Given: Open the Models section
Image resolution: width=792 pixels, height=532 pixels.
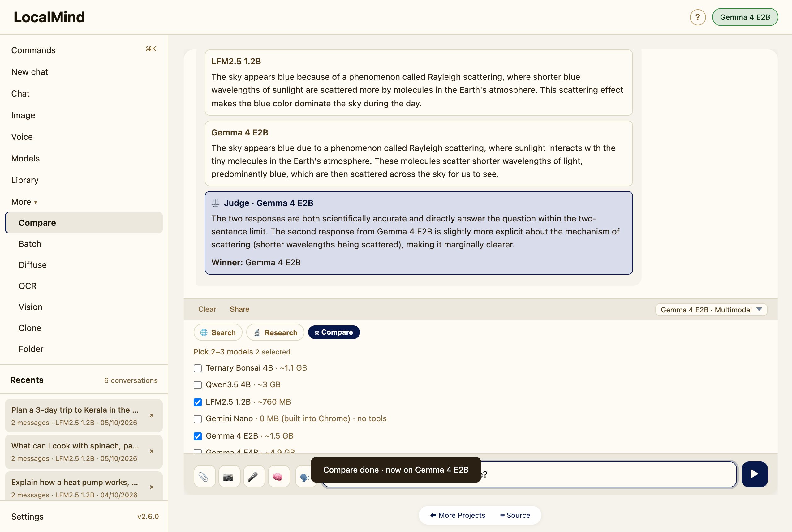Looking at the screenshot, I should pos(84,158).
